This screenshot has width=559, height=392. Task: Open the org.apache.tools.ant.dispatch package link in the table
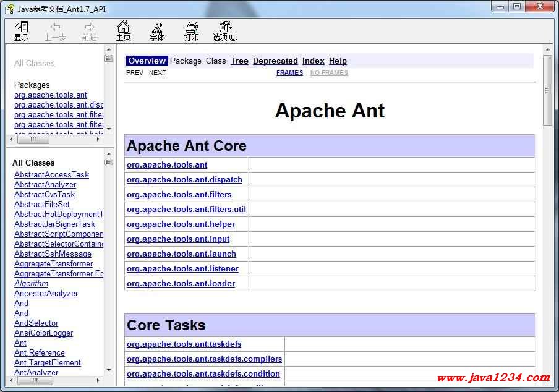pos(185,179)
